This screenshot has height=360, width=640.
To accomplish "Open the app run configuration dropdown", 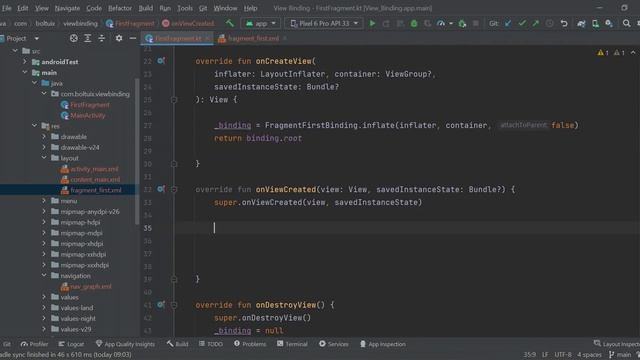I will (260, 24).
